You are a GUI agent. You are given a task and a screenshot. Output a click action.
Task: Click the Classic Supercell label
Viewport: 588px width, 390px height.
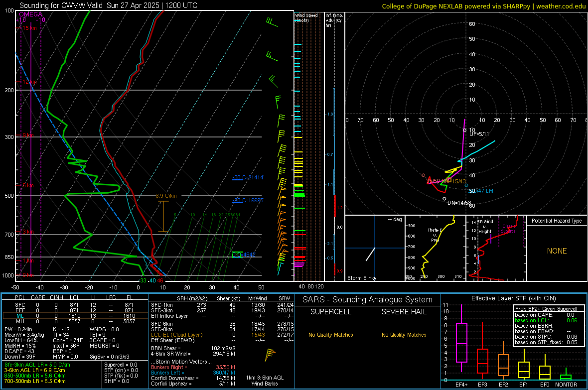click(509, 229)
